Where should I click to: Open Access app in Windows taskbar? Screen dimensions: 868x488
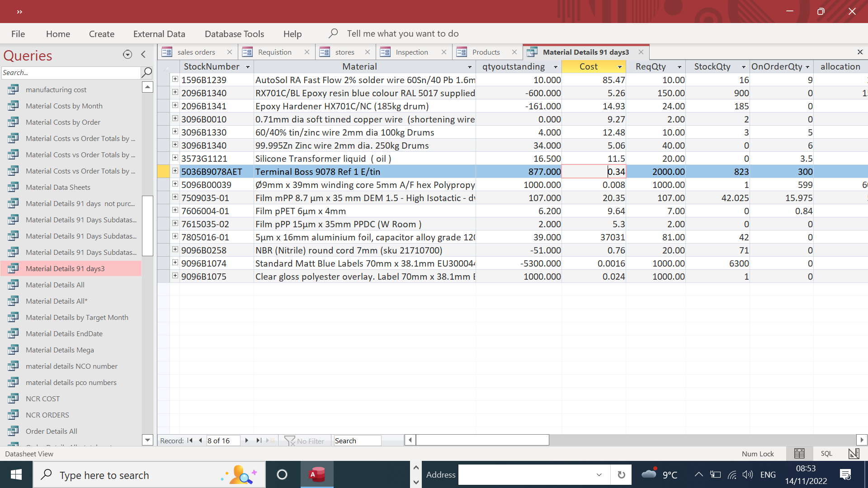(317, 474)
